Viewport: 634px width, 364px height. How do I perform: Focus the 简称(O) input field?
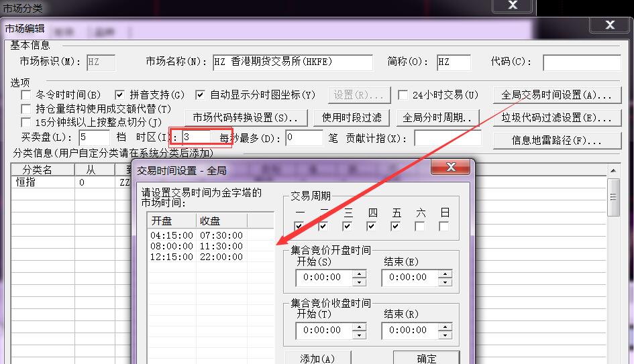pos(454,62)
